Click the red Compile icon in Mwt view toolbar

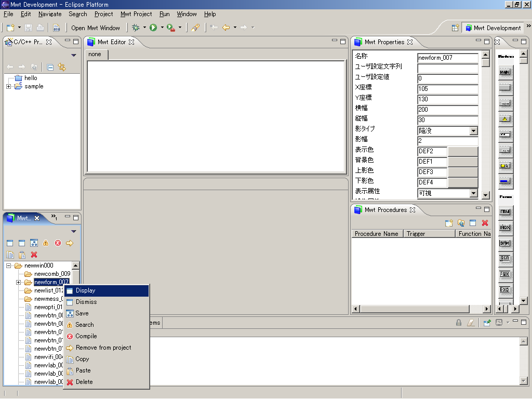tap(58, 243)
